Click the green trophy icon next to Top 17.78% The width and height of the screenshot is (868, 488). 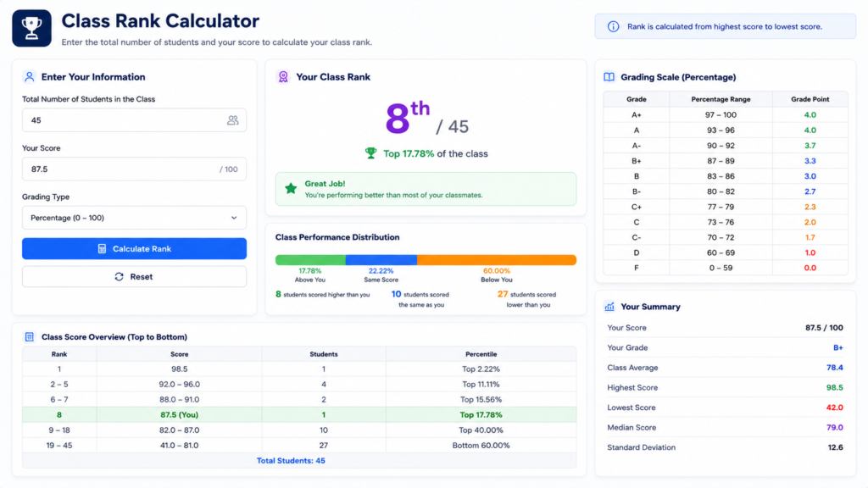[370, 153]
